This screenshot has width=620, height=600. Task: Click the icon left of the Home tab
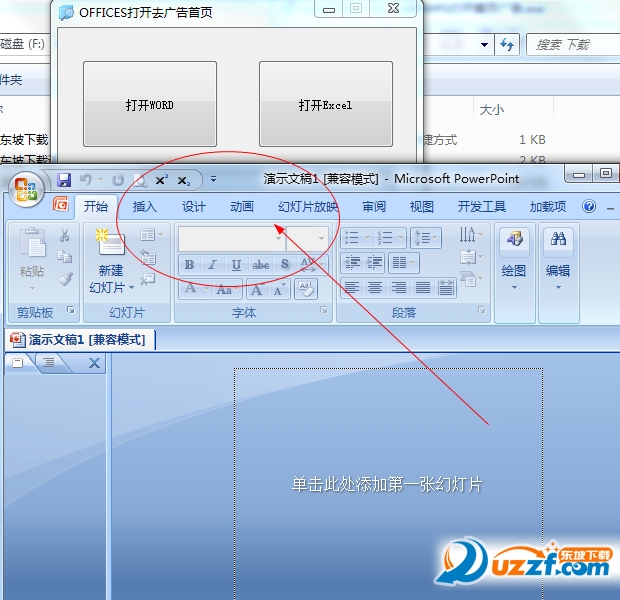60,204
